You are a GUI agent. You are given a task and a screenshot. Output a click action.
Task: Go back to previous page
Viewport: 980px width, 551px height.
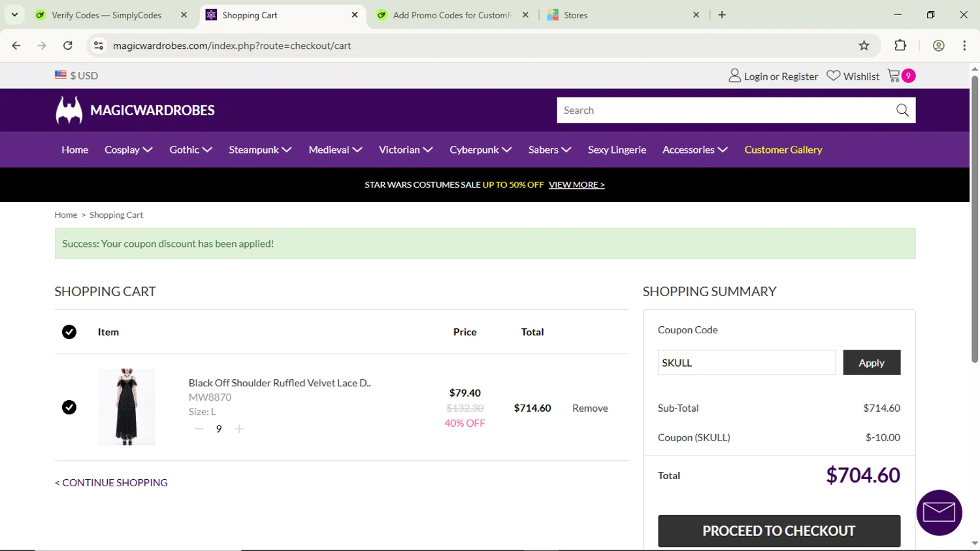pyautogui.click(x=16, y=46)
